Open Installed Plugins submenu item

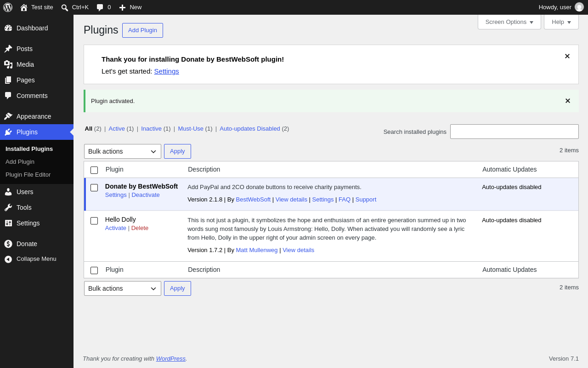[x=29, y=149]
